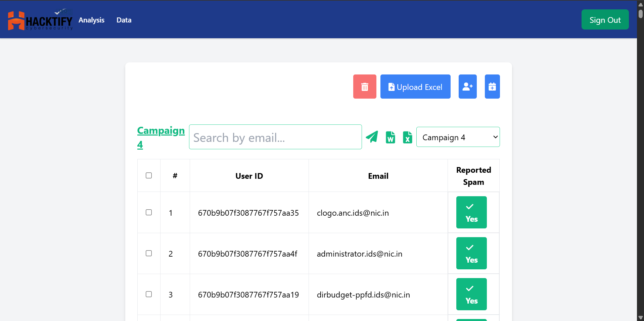The height and width of the screenshot is (321, 644).
Task: Click email administrator.ids@nic.in
Action: (360, 254)
